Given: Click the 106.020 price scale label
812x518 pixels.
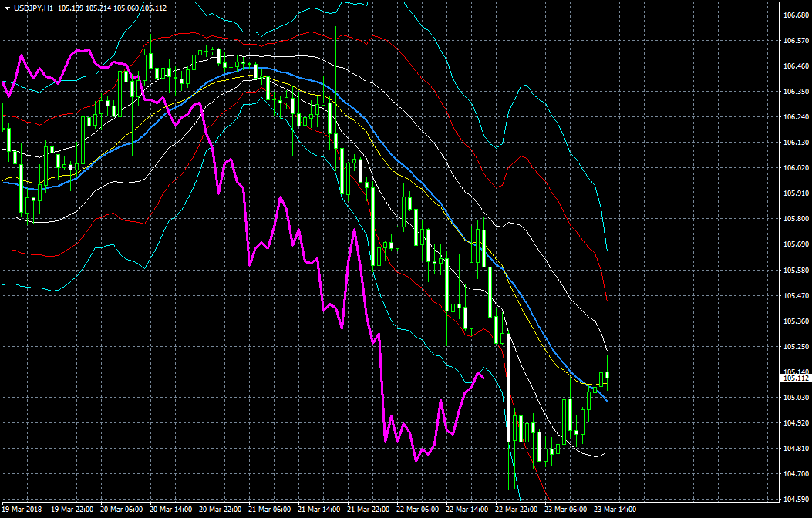Looking at the screenshot, I should pyautogui.click(x=795, y=168).
